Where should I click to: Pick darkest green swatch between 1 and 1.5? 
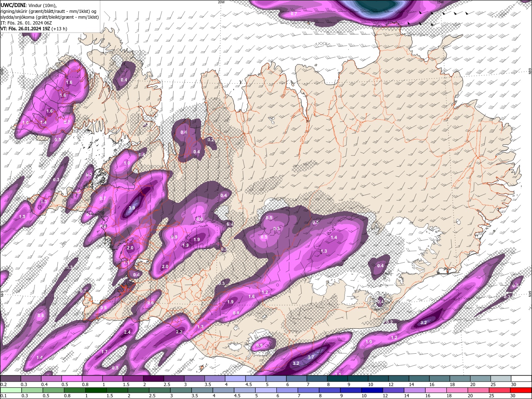click(96, 390)
